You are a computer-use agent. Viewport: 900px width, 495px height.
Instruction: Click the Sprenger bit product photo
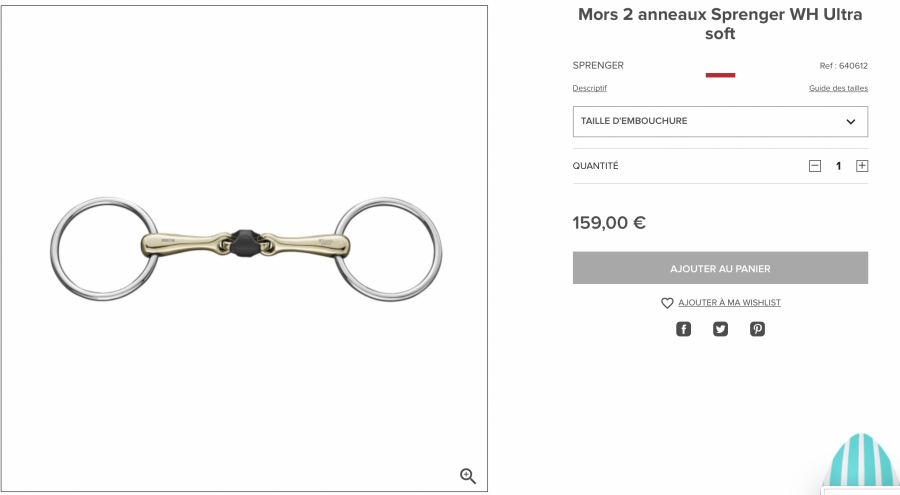coord(246,249)
